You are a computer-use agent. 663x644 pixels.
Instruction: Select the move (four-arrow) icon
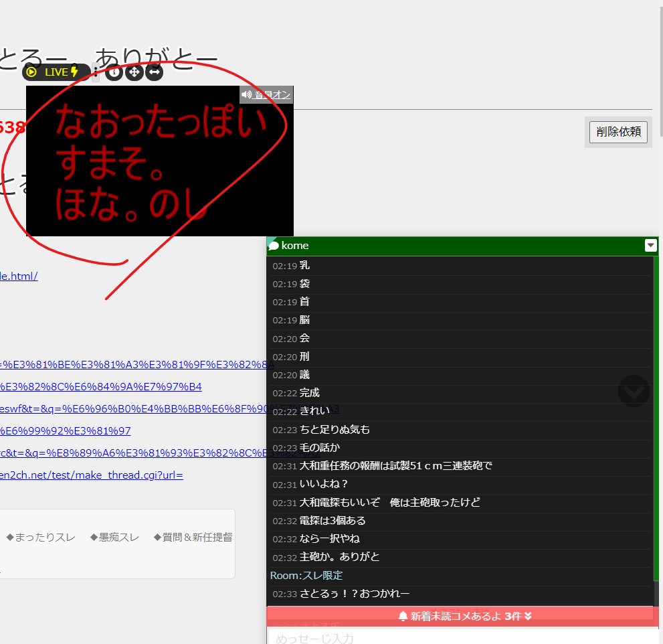tap(134, 72)
